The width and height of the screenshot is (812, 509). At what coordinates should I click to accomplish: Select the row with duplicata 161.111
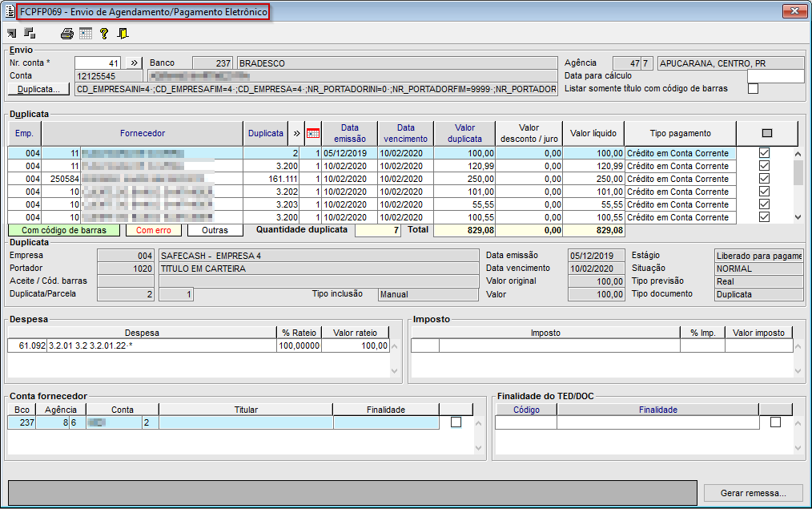point(372,179)
